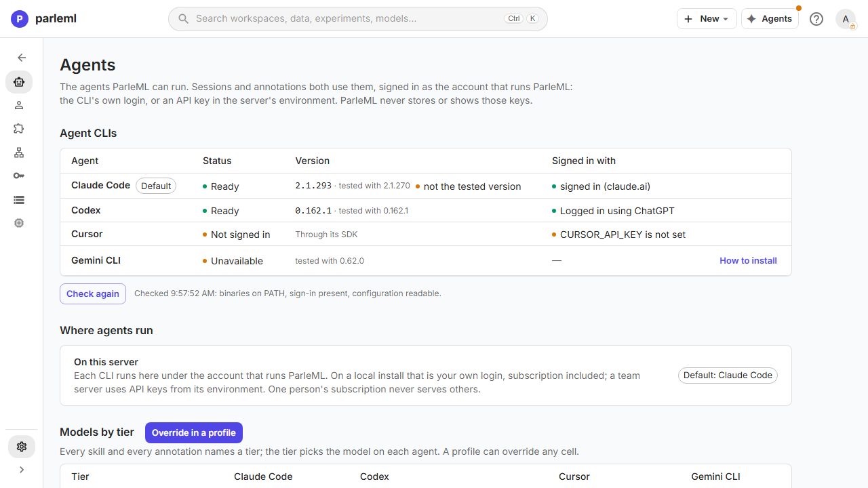The image size is (868, 488).
Task: Click the parleml logo icon
Action: 19,19
